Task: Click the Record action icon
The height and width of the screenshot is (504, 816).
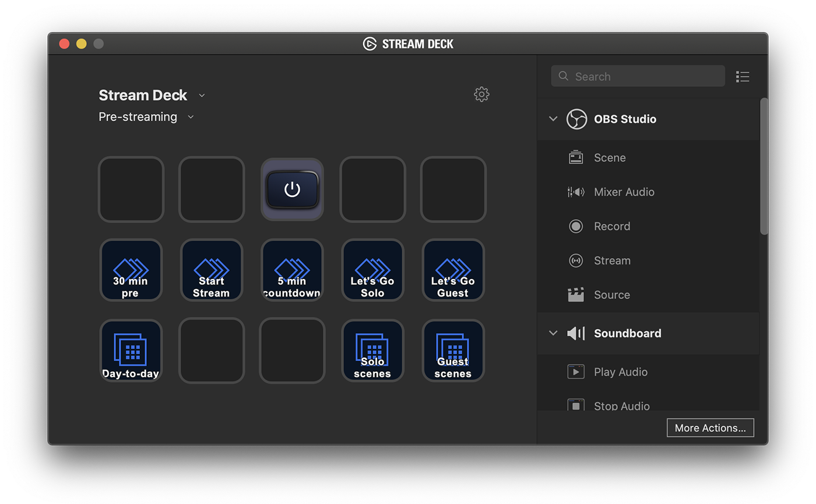Action: pyautogui.click(x=576, y=226)
